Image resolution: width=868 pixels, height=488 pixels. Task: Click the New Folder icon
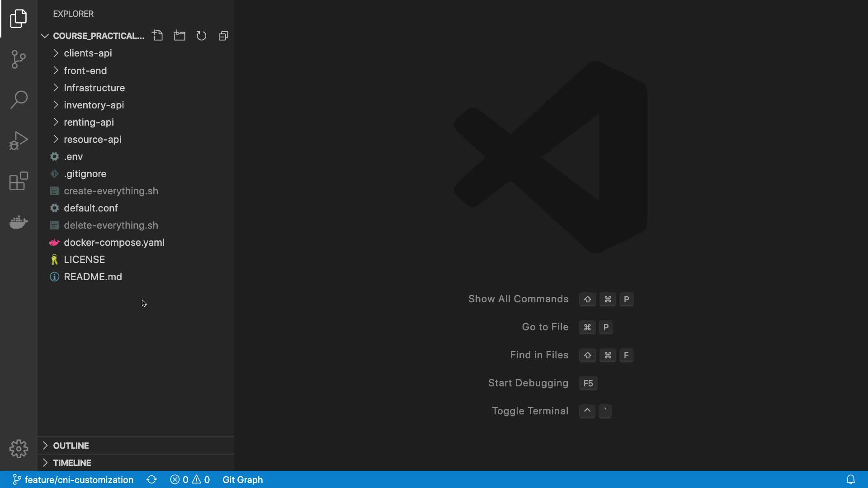pyautogui.click(x=179, y=36)
